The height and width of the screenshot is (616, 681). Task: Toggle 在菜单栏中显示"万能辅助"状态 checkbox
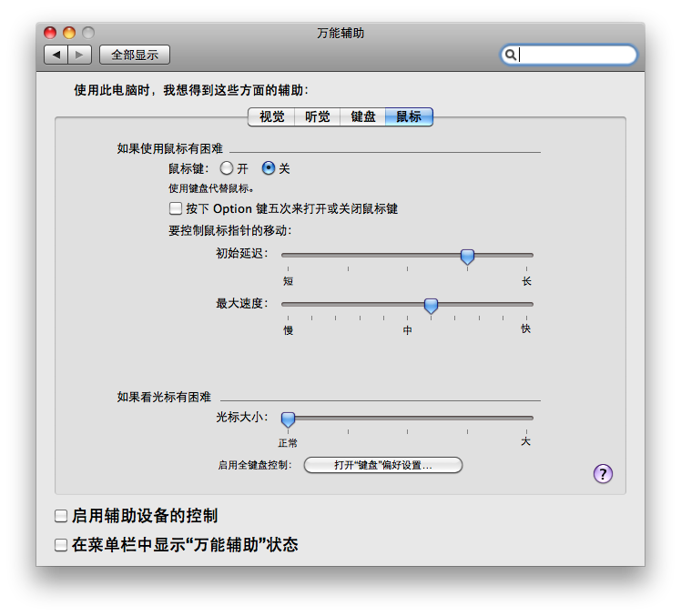point(61,545)
